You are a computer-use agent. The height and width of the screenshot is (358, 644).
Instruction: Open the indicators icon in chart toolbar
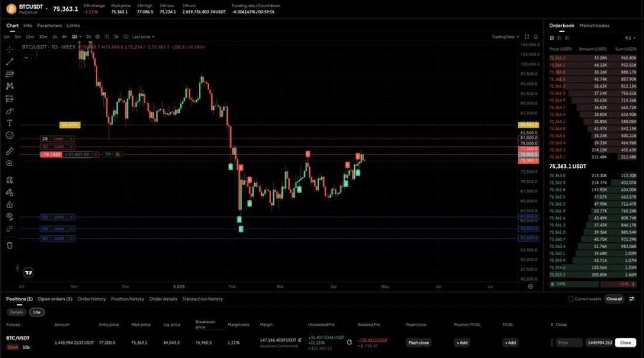(x=107, y=37)
